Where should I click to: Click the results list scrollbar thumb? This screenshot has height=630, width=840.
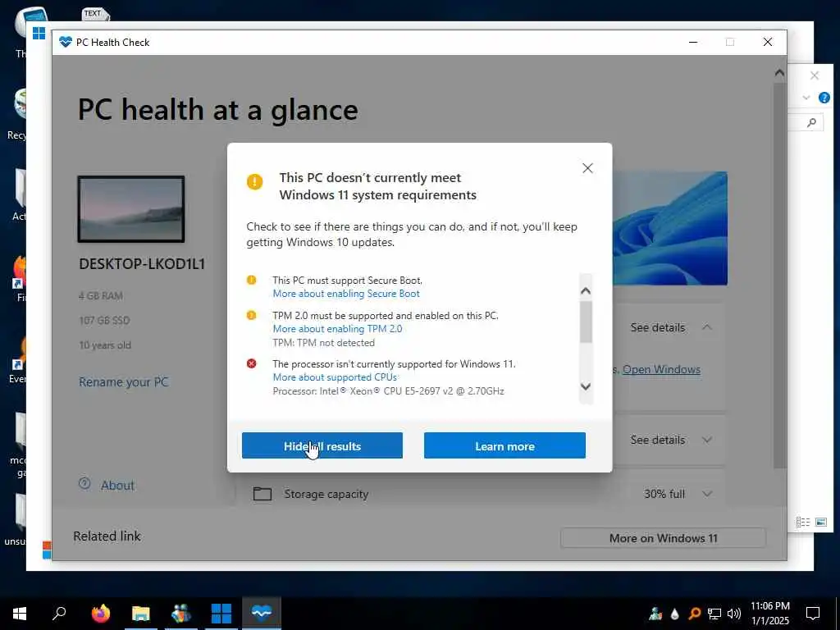click(x=586, y=322)
